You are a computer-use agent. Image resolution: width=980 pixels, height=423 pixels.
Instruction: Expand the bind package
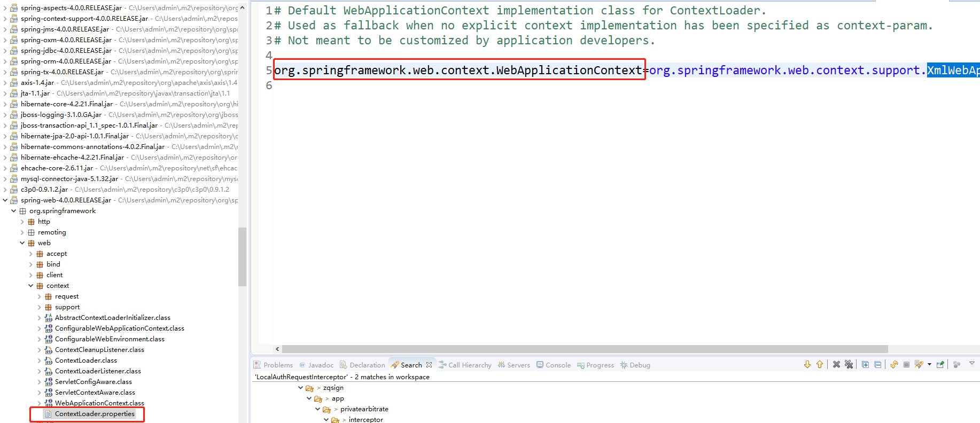pos(31,264)
